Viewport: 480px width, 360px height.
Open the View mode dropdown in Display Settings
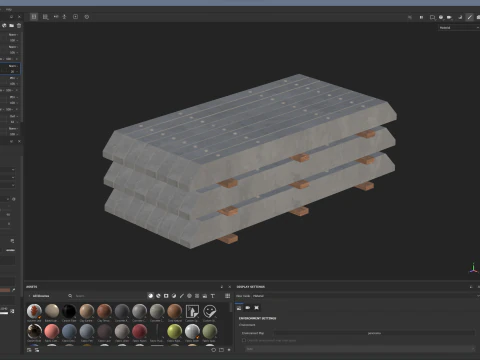point(367,296)
